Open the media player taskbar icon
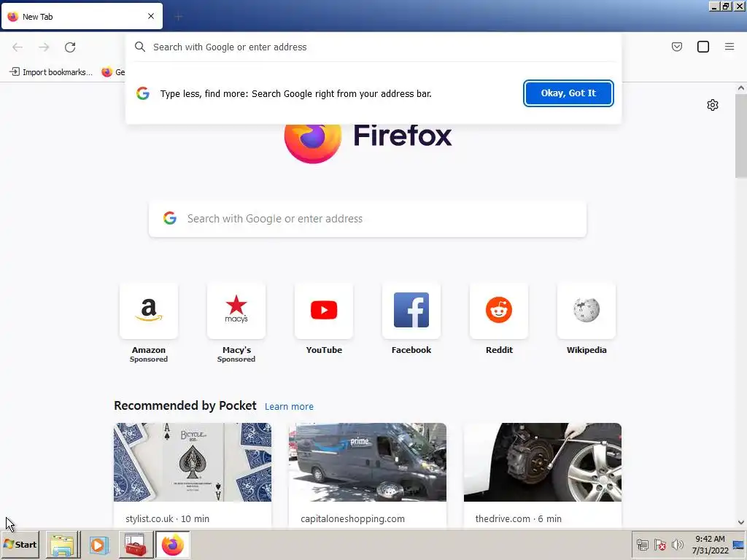Screen dimensions: 747x560 (x=99, y=545)
